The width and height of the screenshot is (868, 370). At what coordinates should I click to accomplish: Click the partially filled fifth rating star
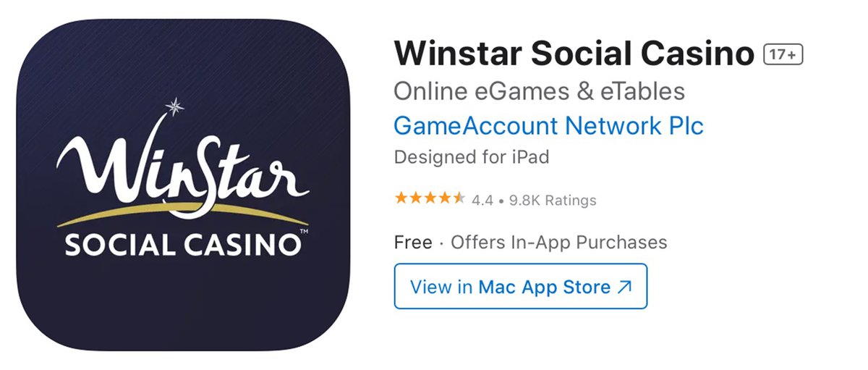click(x=459, y=198)
